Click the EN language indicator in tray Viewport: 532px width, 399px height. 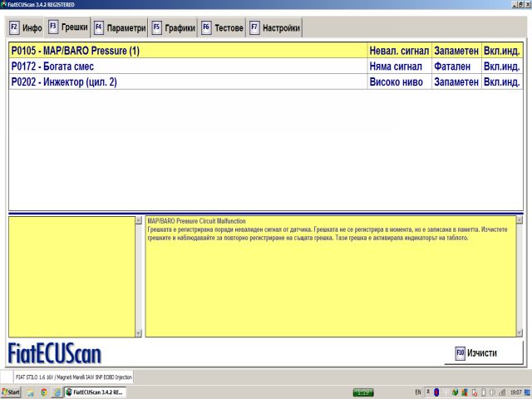tap(418, 392)
